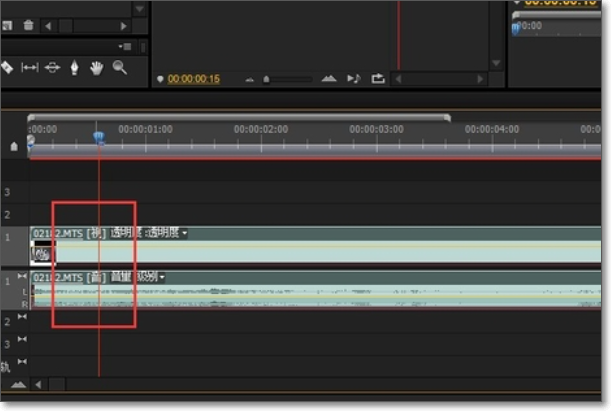
Task: Select the Zoom magnifier tool
Action: tap(120, 67)
